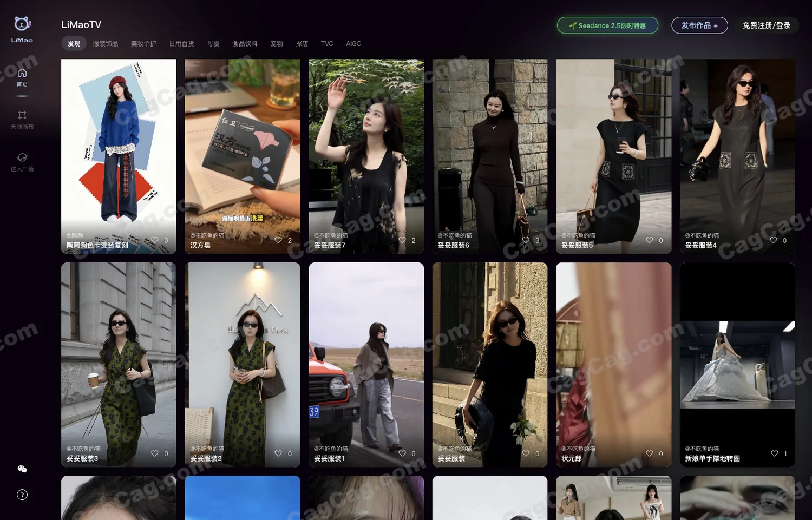Like the 妥妥服装2 video

[x=278, y=453]
